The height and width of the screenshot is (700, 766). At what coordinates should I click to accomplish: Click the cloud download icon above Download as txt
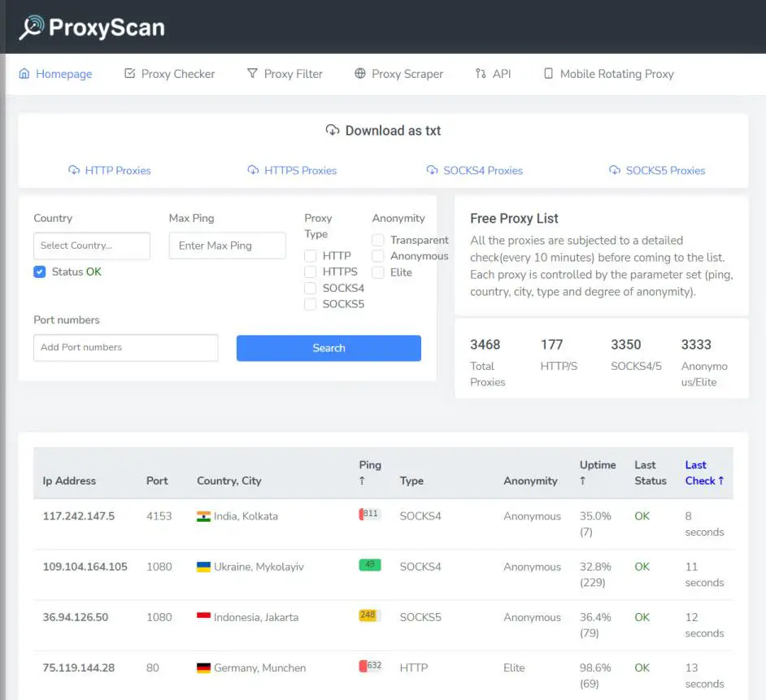point(332,130)
